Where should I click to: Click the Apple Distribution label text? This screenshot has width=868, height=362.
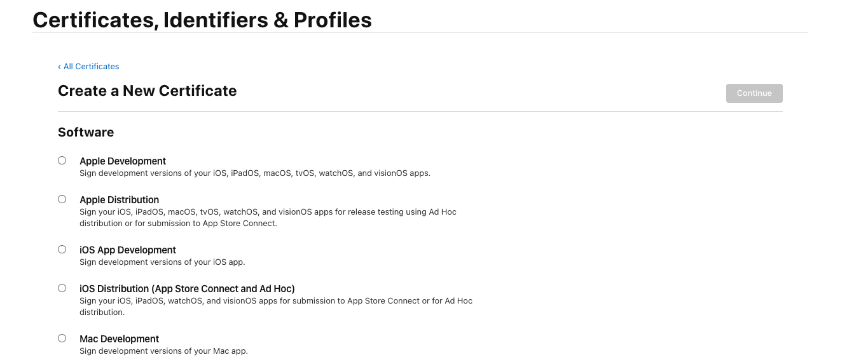pyautogui.click(x=119, y=199)
